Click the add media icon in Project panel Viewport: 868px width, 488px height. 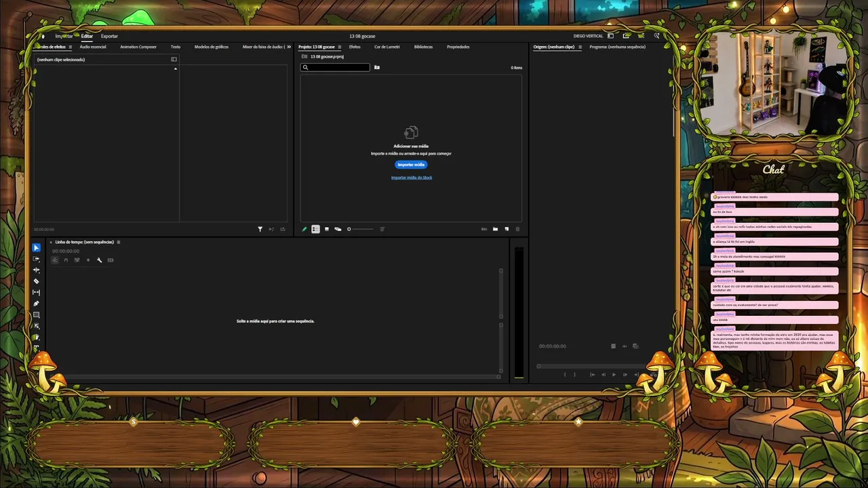[412, 132]
